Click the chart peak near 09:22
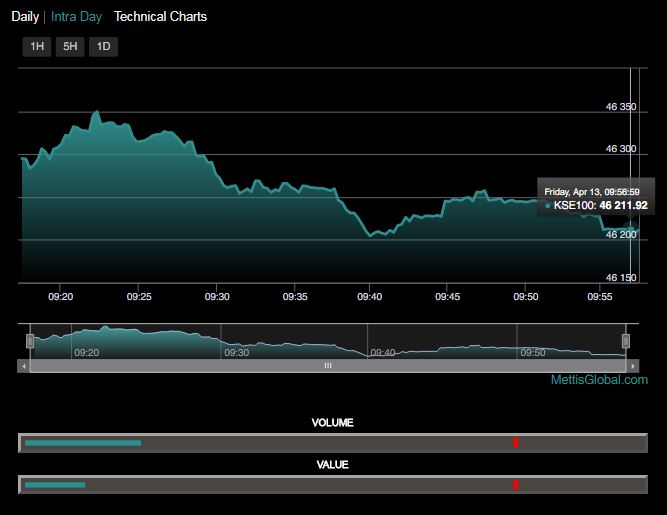Viewport: 667px width, 515px height. [x=97, y=112]
